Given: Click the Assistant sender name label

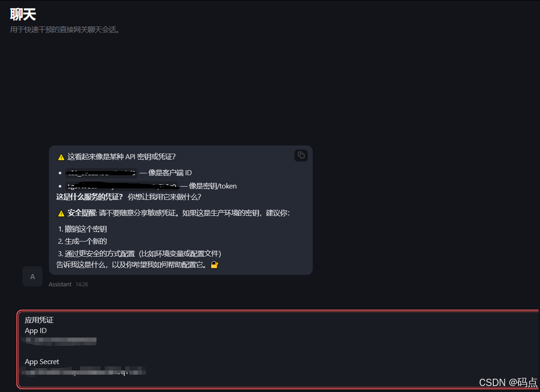Looking at the screenshot, I should tap(60, 284).
